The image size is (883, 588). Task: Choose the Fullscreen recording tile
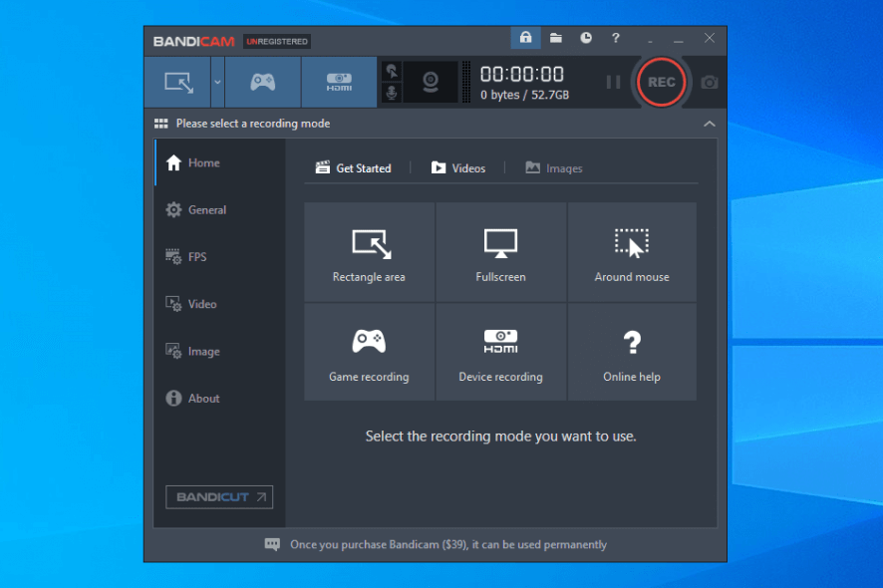click(x=500, y=252)
